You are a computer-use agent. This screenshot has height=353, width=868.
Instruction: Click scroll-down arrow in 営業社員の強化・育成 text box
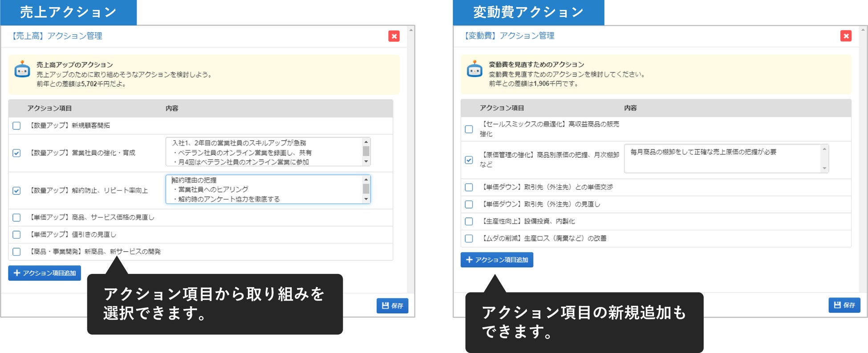366,162
